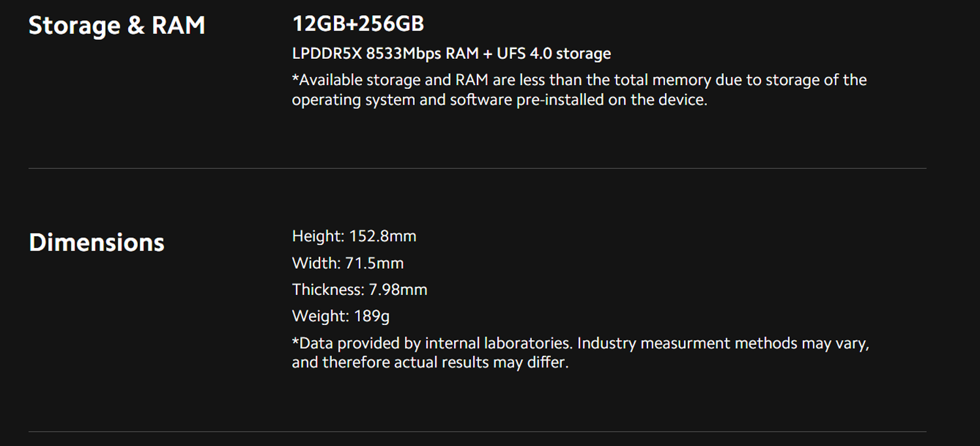Click the Weight: 189g specification
Screen dimensions: 980x446
coord(341,317)
